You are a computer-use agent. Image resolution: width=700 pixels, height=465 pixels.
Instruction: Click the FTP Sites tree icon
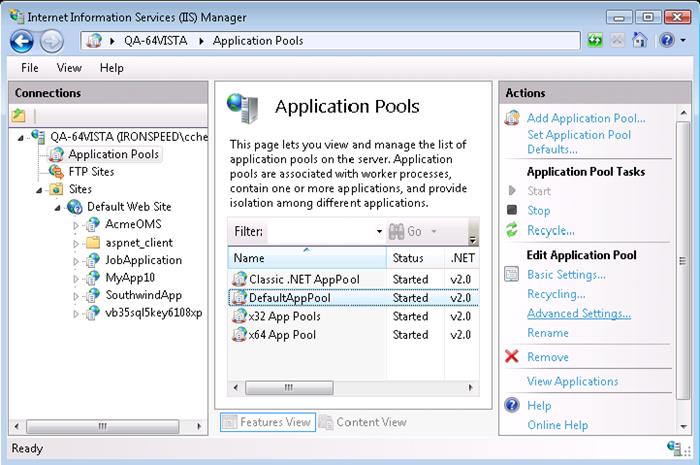pyautogui.click(x=56, y=171)
